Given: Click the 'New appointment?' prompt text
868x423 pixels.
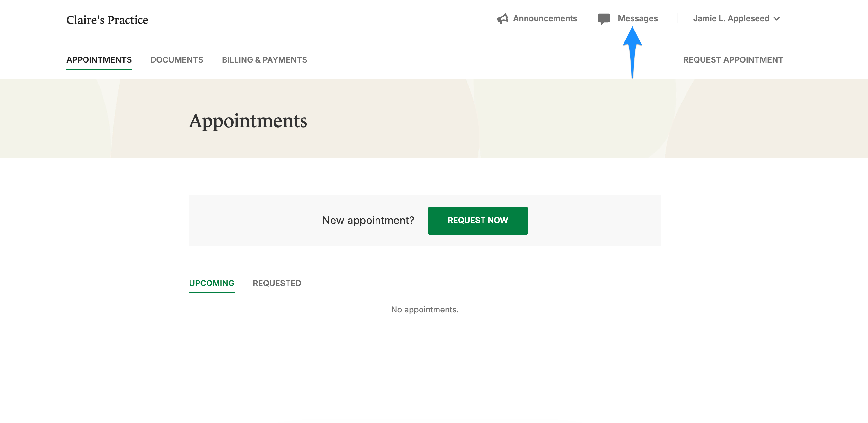Looking at the screenshot, I should 368,221.
